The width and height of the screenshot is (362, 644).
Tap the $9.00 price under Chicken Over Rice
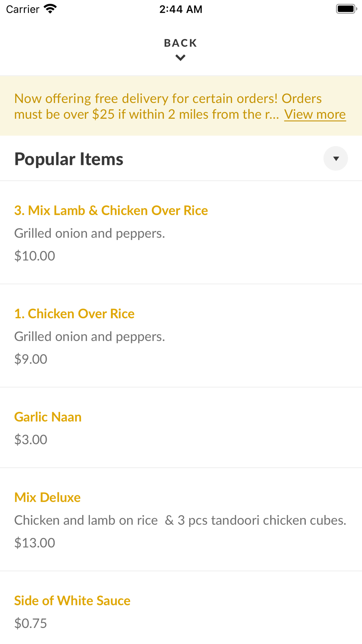(x=31, y=359)
